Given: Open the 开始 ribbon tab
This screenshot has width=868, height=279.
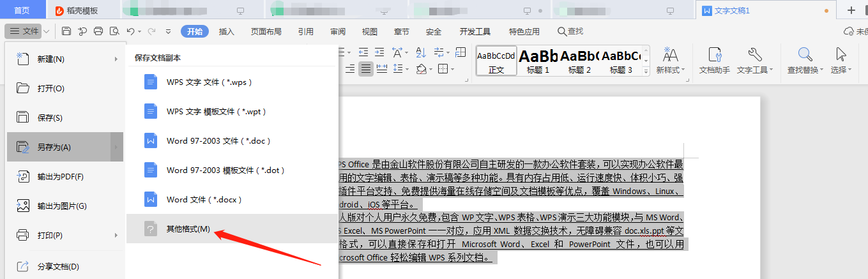Looking at the screenshot, I should [x=195, y=31].
